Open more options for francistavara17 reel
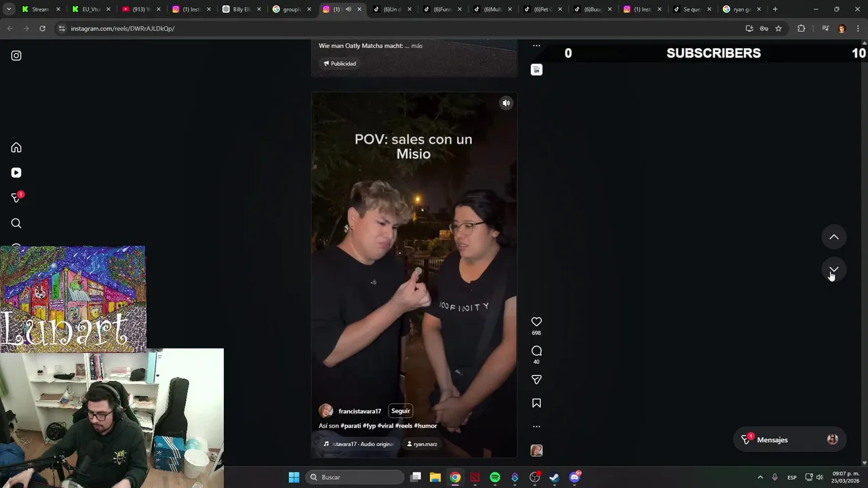The width and height of the screenshot is (868, 488). tap(536, 426)
